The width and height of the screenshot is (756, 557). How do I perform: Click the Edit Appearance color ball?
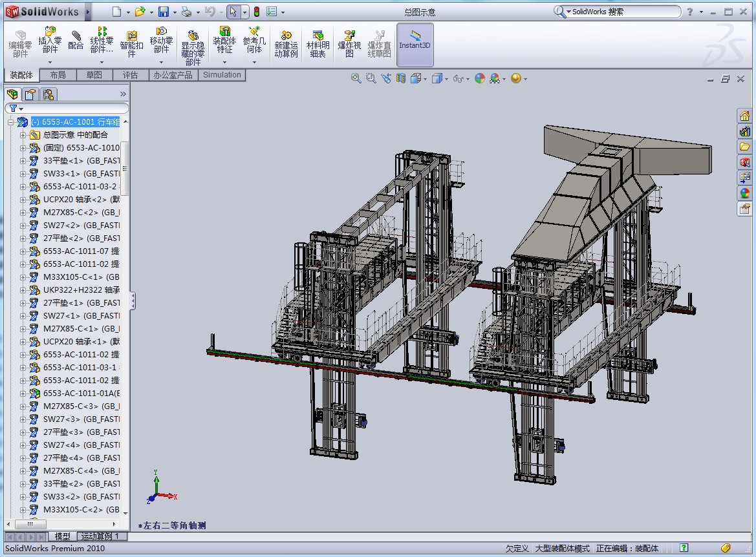(x=479, y=78)
